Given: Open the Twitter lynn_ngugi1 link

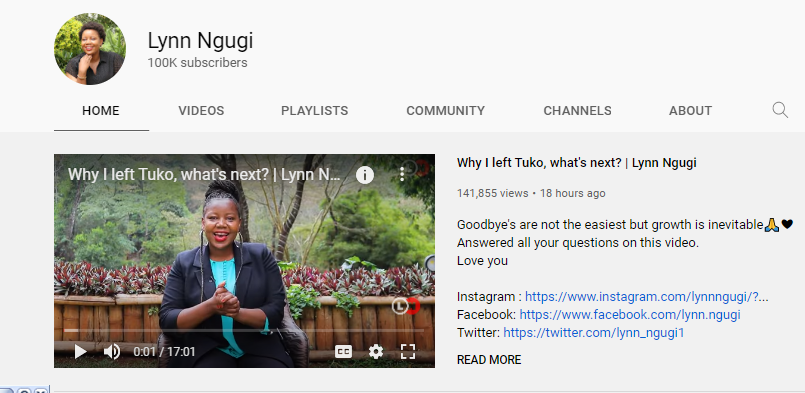Looking at the screenshot, I should [x=593, y=332].
